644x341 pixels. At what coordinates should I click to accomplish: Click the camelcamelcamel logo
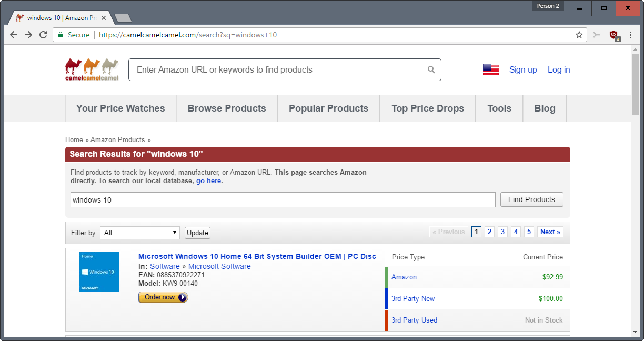point(92,69)
